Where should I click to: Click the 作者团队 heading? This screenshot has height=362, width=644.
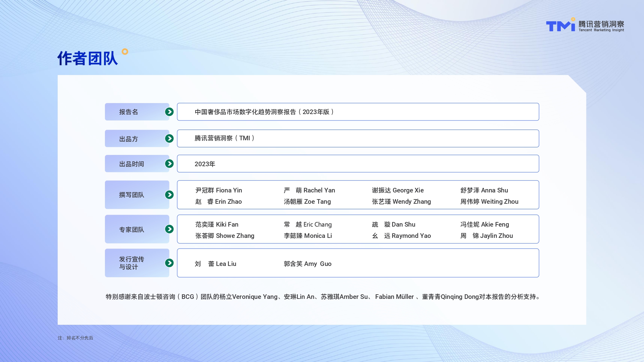(88, 58)
